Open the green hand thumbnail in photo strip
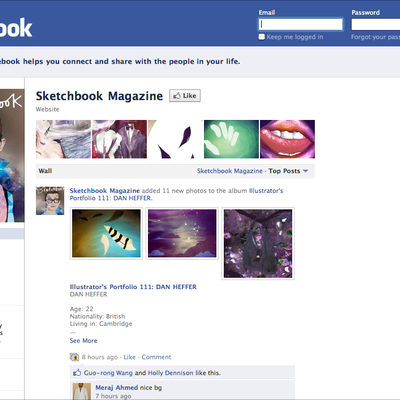 click(x=231, y=139)
